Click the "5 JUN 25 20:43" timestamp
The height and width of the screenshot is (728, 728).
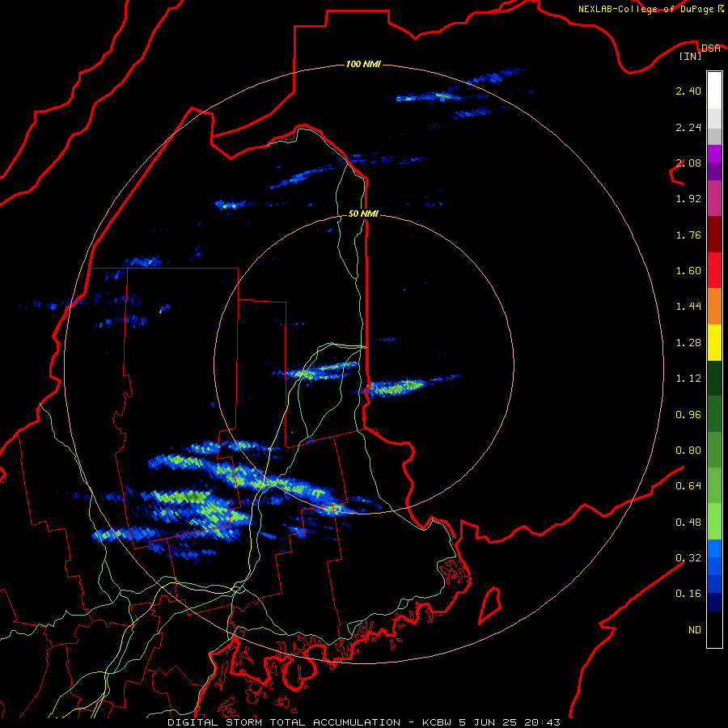510,722
